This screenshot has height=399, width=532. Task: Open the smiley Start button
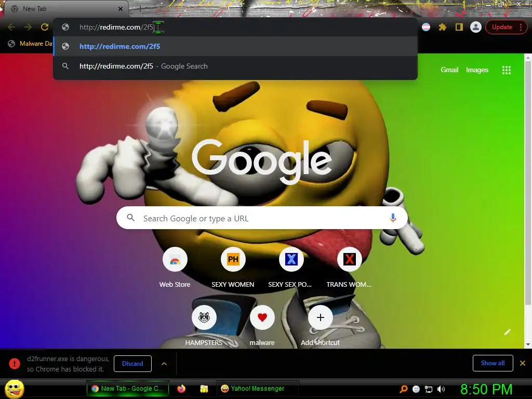point(15,389)
